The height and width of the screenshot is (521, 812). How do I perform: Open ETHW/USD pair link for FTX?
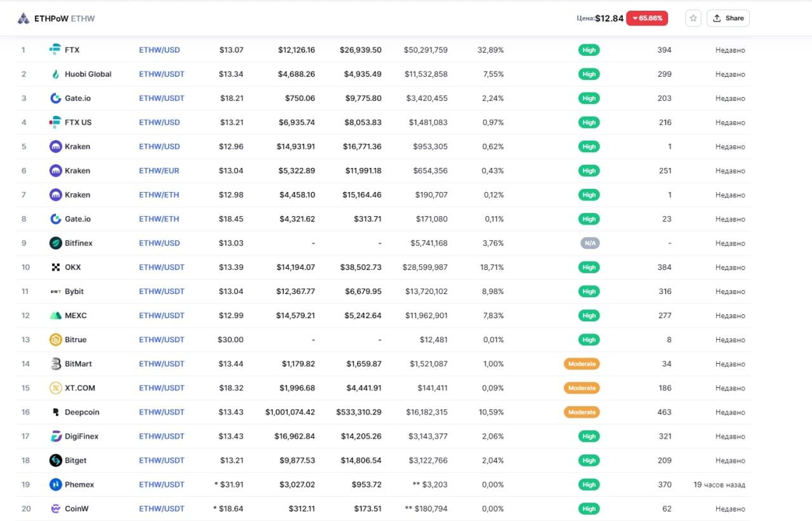tap(159, 50)
